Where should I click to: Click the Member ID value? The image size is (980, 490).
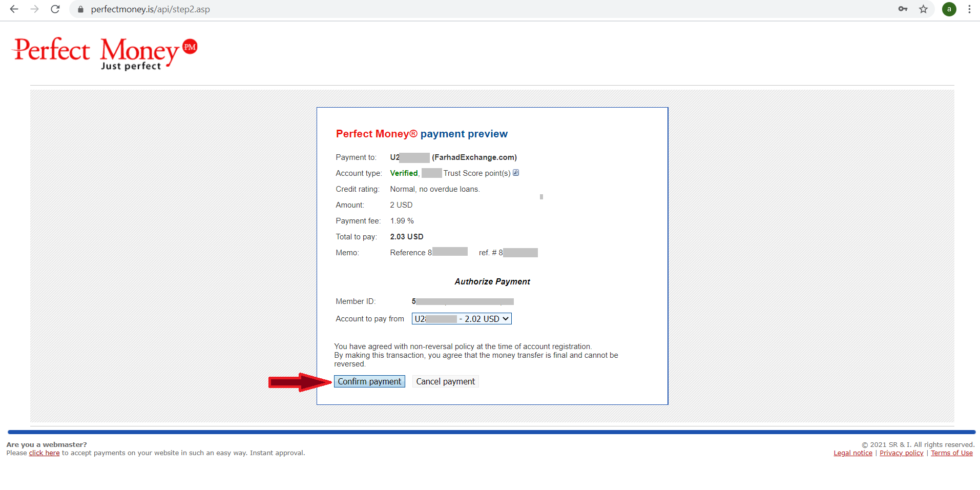coord(463,301)
